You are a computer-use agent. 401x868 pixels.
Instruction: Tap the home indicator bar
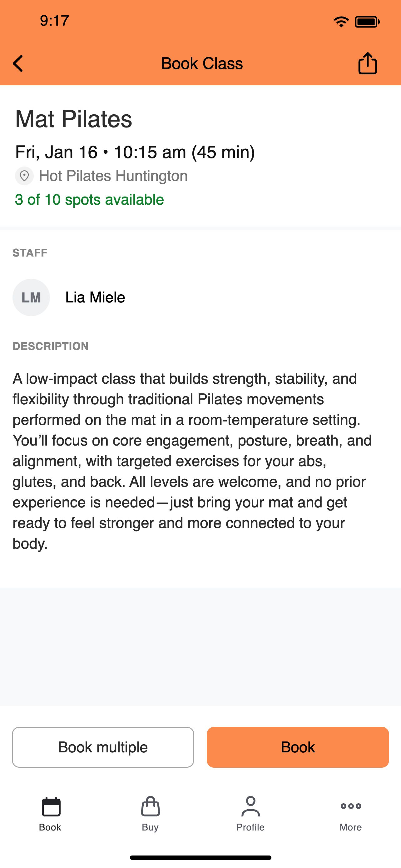201,858
